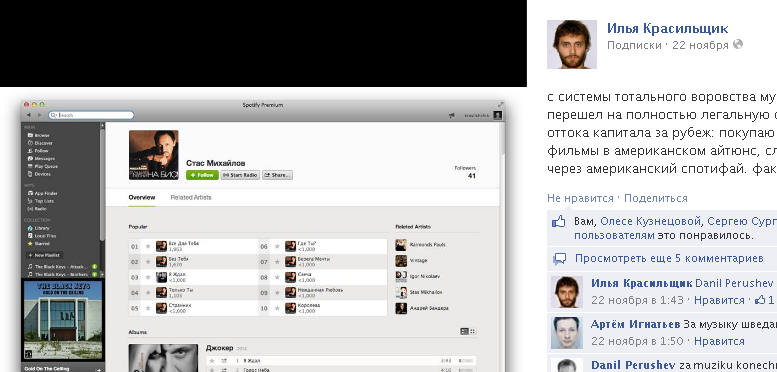The width and height of the screenshot is (777, 372).
Task: Open Local Files in sidebar
Action: pyautogui.click(x=42, y=236)
